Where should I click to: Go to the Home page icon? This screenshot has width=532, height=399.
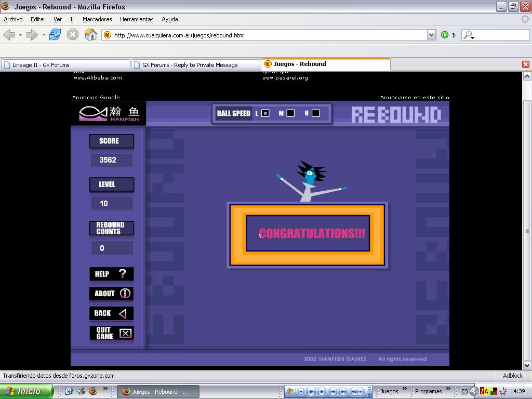tap(90, 35)
